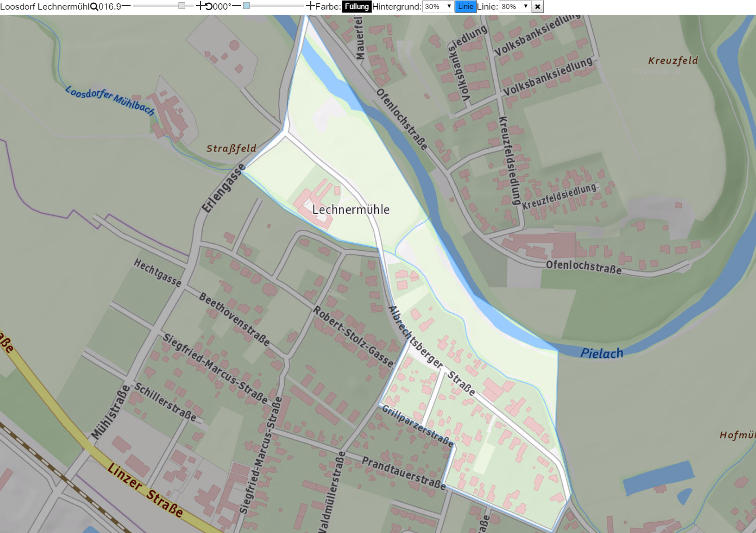Click the magnifier zoom icon
756x533 pixels.
pos(94,7)
